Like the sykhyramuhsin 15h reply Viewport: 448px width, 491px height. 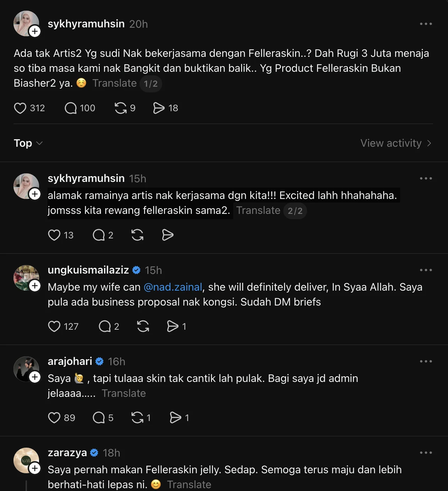54,235
